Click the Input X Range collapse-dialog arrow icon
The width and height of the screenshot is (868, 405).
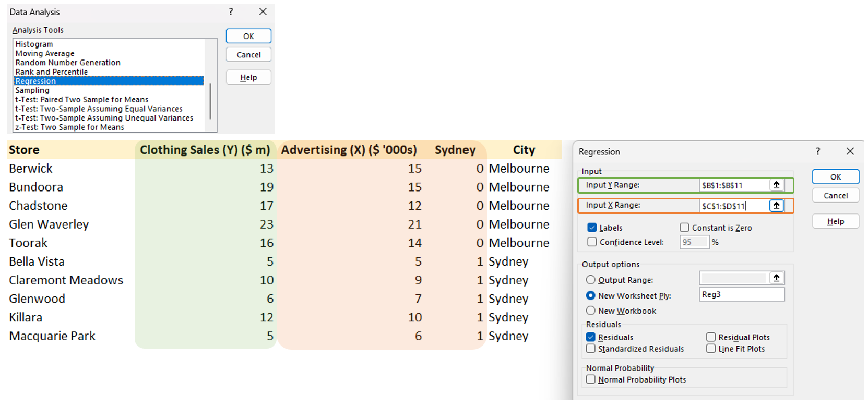pos(776,206)
